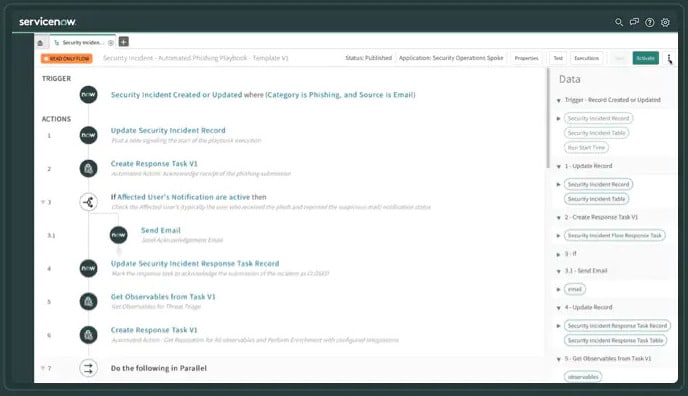This screenshot has height=396, width=688.
Task: Close the Security Incident flow tab
Action: click(x=111, y=43)
